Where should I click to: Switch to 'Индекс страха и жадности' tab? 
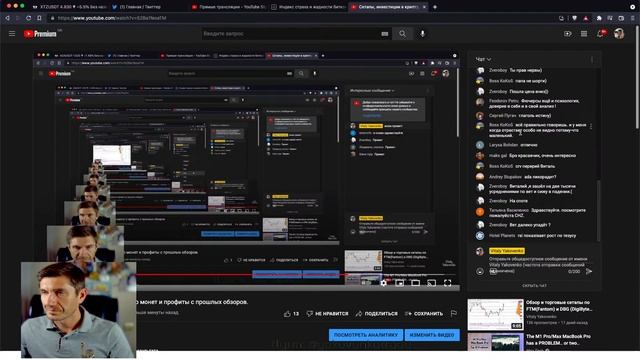coord(308,7)
